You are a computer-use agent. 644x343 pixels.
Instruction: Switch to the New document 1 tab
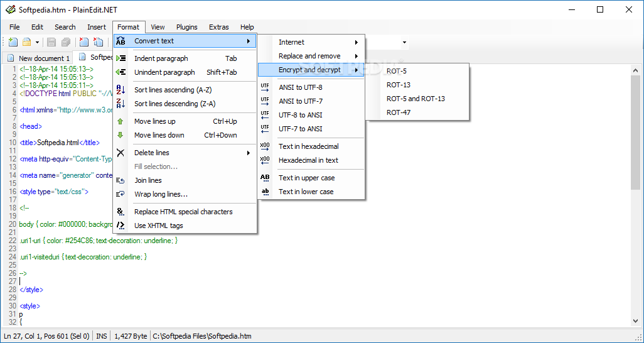pyautogui.click(x=38, y=58)
